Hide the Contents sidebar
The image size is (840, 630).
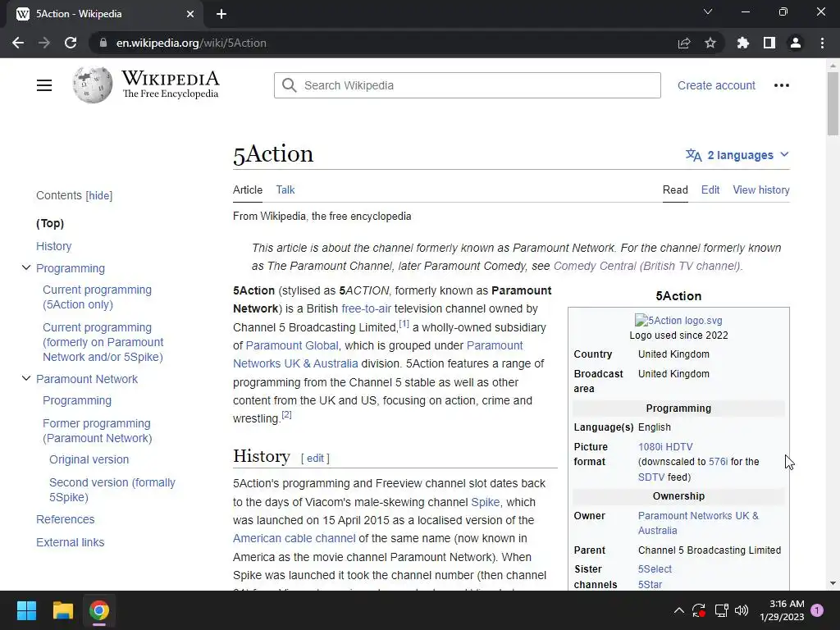[x=99, y=195]
